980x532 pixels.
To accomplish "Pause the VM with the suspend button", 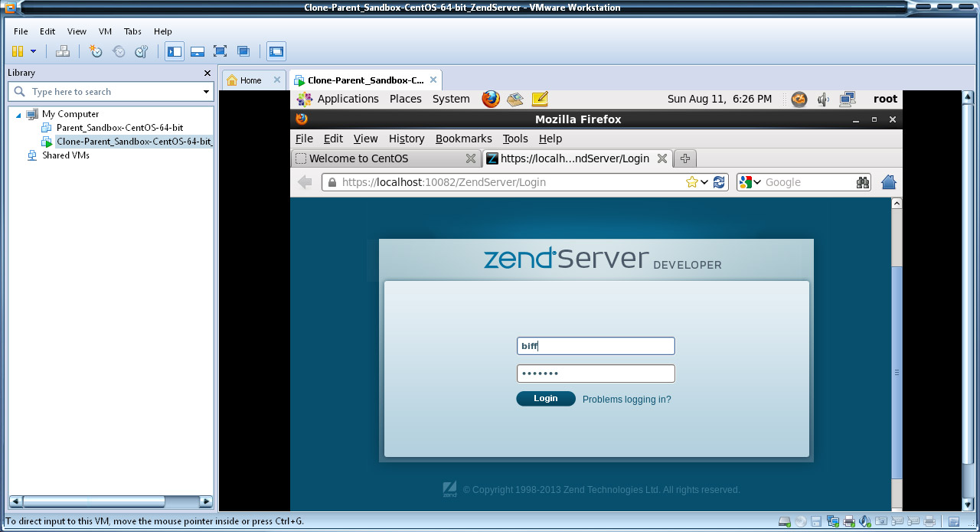I will coord(18,51).
